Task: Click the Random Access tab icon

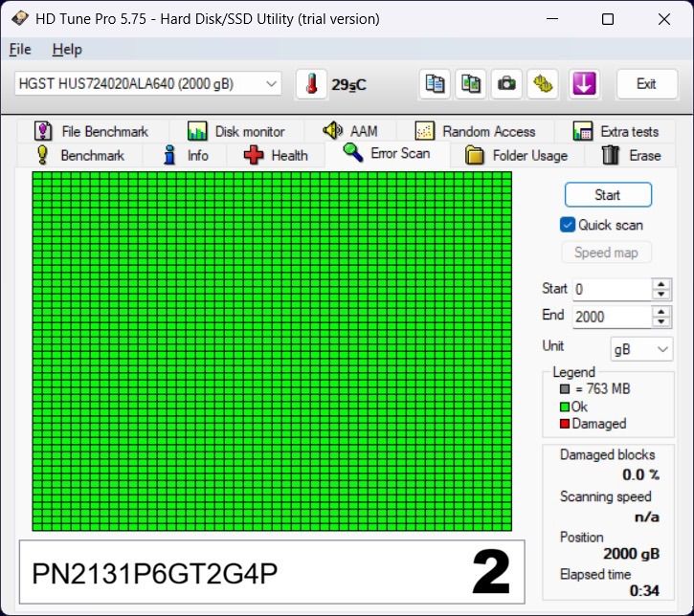Action: coord(424,131)
